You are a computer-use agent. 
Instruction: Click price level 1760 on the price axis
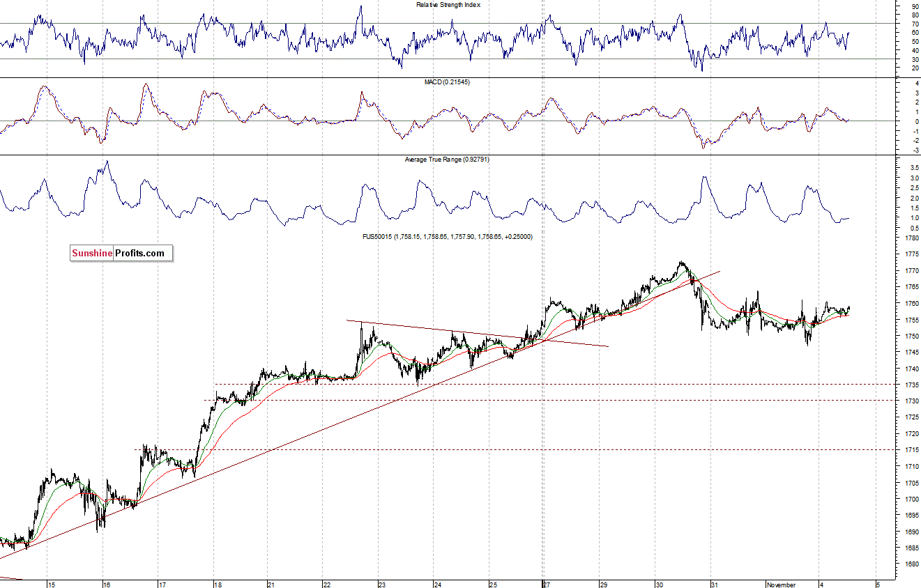pyautogui.click(x=911, y=304)
